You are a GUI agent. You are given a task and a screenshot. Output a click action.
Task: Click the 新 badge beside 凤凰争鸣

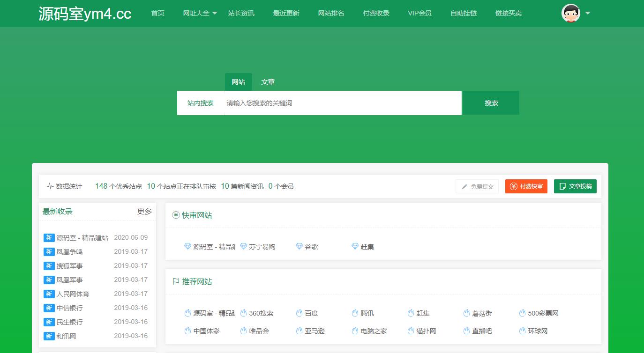point(49,252)
